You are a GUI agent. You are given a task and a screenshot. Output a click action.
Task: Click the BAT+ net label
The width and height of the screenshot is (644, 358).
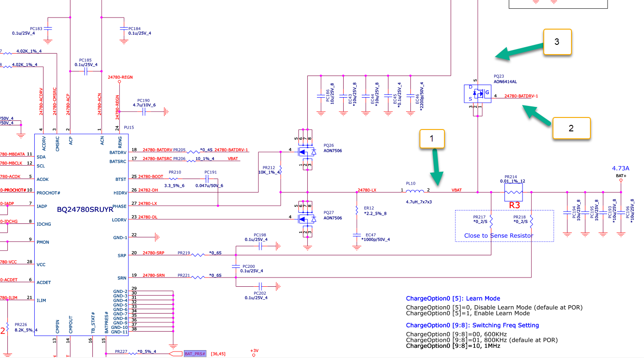621,176
